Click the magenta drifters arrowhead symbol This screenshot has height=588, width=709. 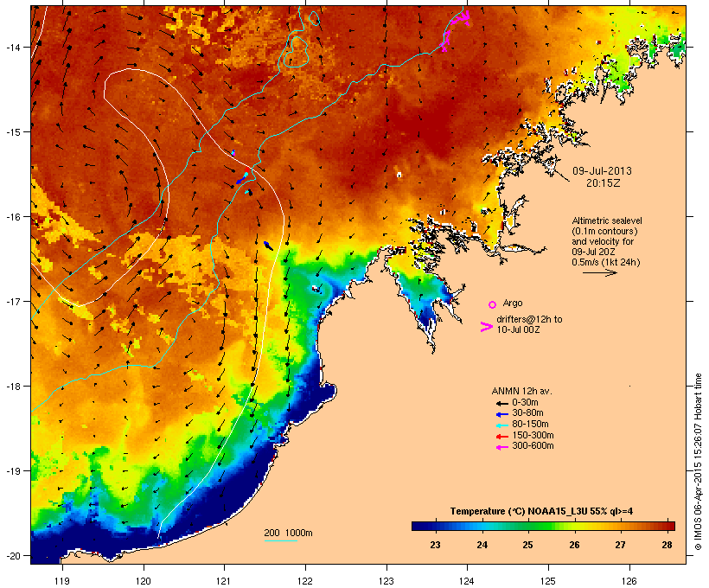[487, 327]
